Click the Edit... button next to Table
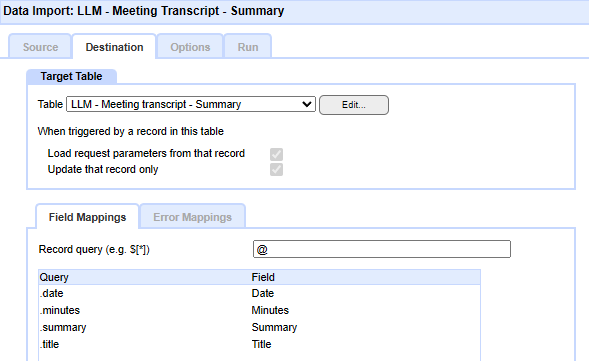589x361 pixels. pos(353,105)
